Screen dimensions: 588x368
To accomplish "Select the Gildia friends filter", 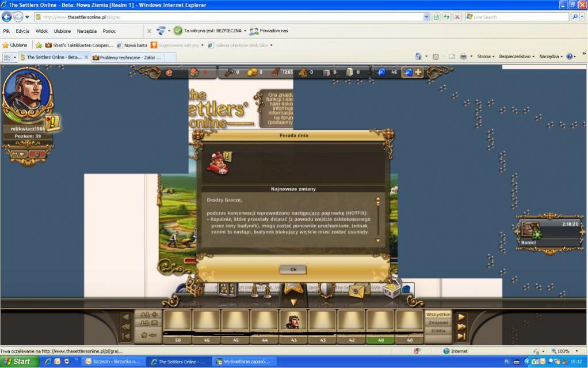I will 438,331.
